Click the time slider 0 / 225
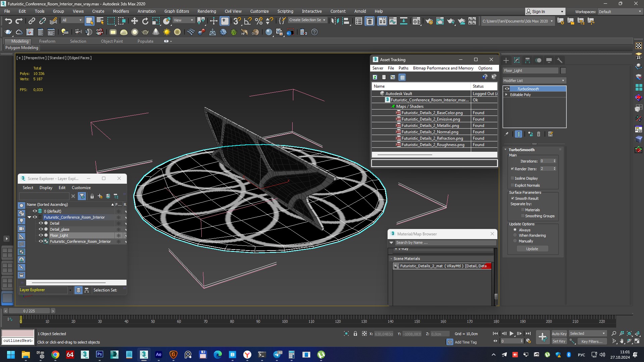The width and height of the screenshot is (644, 362). coord(29,311)
